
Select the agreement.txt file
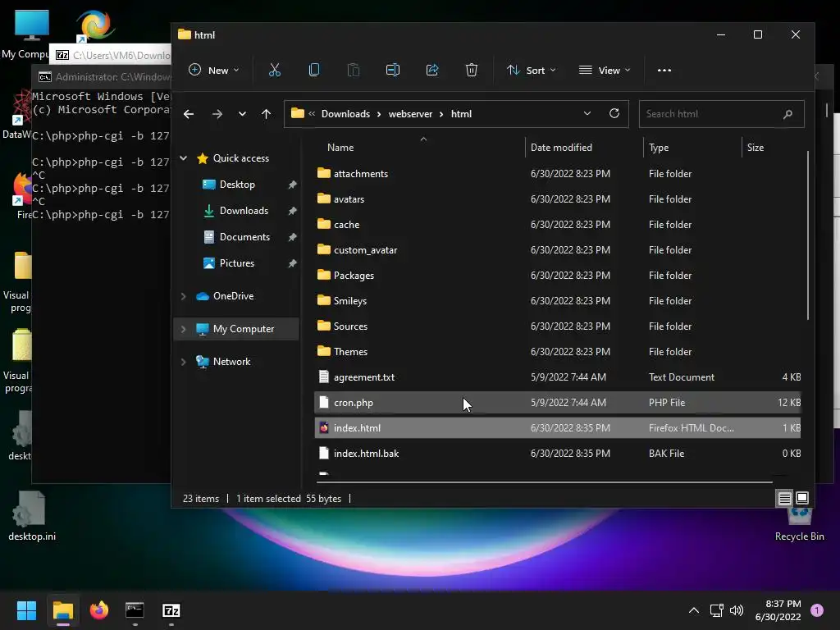557,377
